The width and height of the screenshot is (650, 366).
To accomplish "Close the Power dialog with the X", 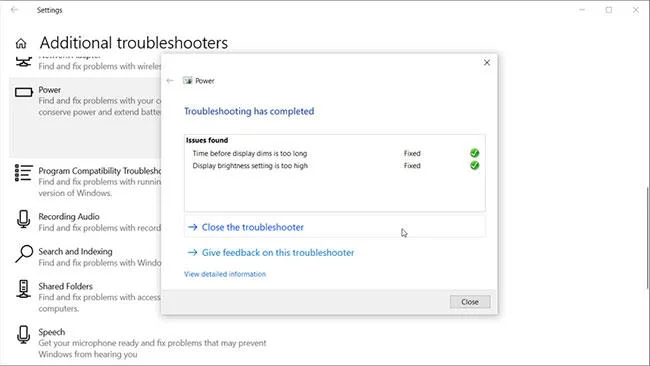I will [x=487, y=63].
